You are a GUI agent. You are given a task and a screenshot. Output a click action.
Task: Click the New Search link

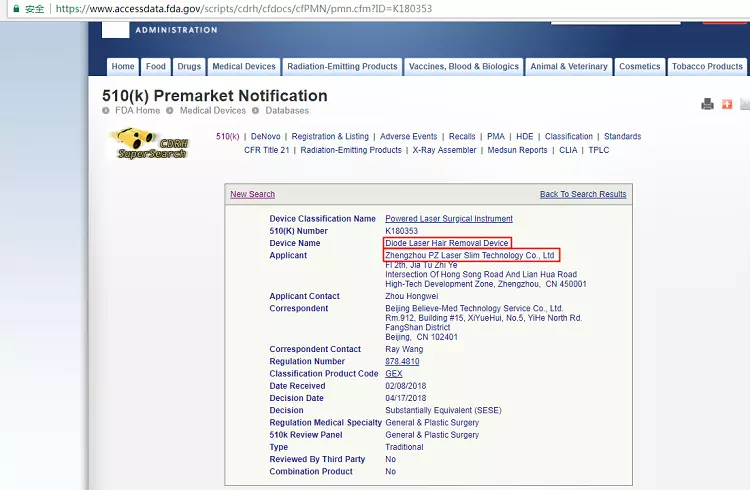click(x=253, y=194)
